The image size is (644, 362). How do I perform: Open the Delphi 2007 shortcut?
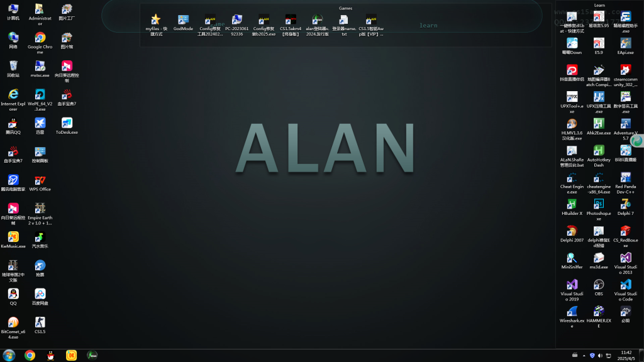572,234
